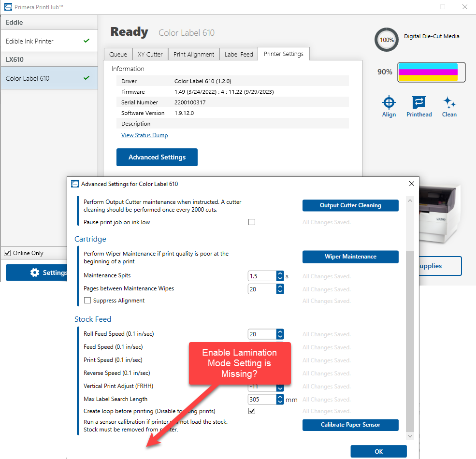The width and height of the screenshot is (476, 459).
Task: Click the Max Label Search Length field
Action: [x=262, y=399]
